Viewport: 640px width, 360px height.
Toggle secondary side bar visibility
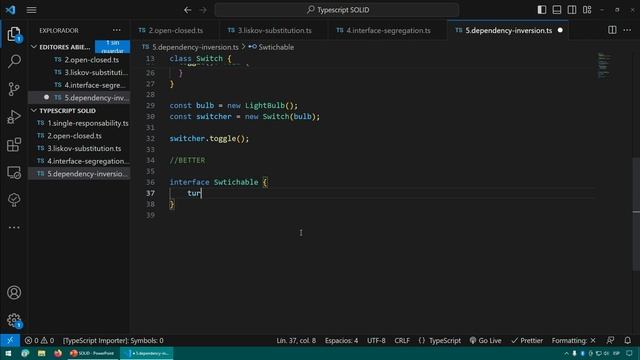tap(572, 10)
